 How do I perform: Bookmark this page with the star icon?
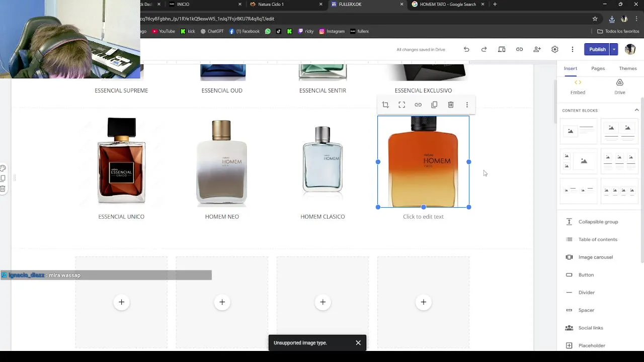pyautogui.click(x=595, y=19)
